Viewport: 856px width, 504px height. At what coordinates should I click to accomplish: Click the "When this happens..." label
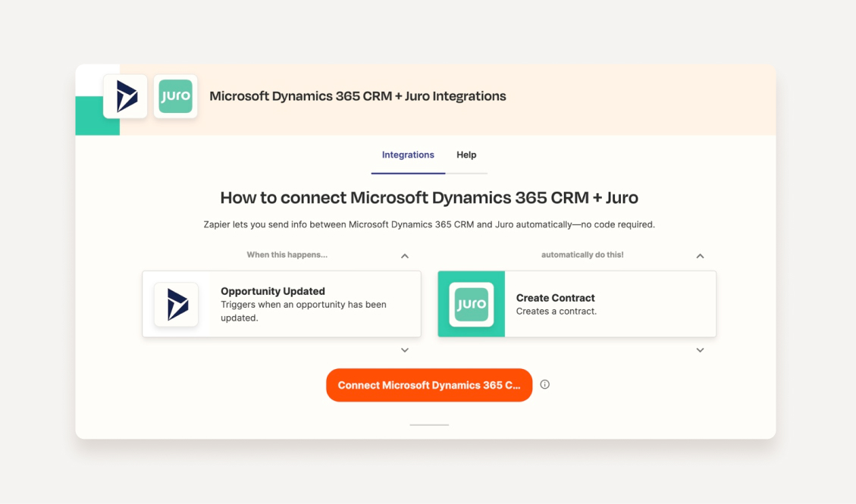(x=287, y=255)
